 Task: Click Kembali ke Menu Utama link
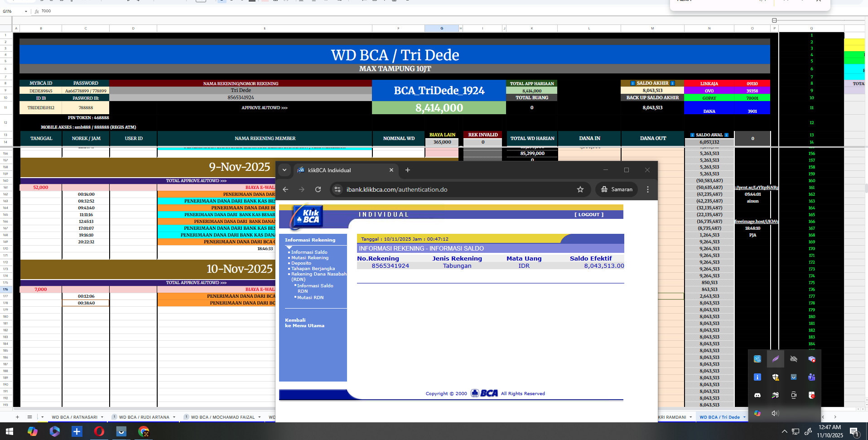click(304, 323)
